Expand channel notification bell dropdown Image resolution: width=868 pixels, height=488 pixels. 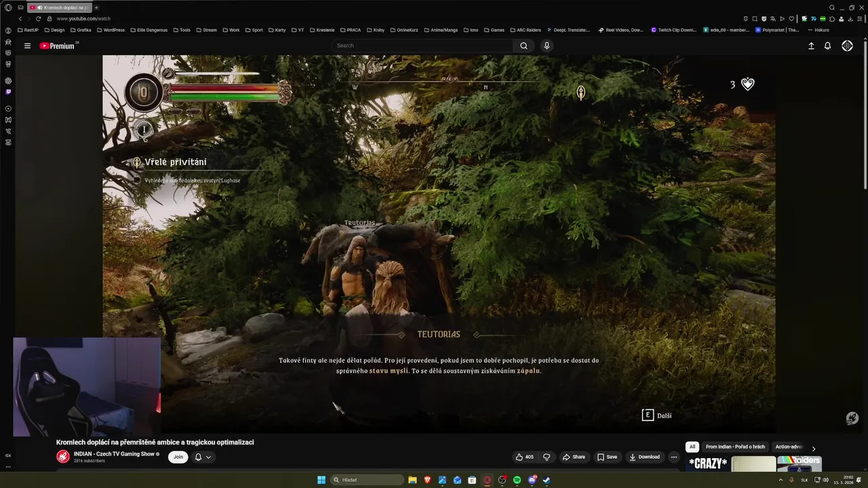203,457
